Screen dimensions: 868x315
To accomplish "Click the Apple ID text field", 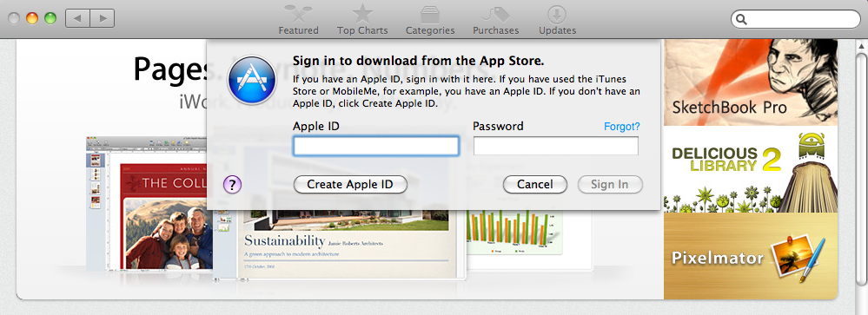I will [376, 146].
